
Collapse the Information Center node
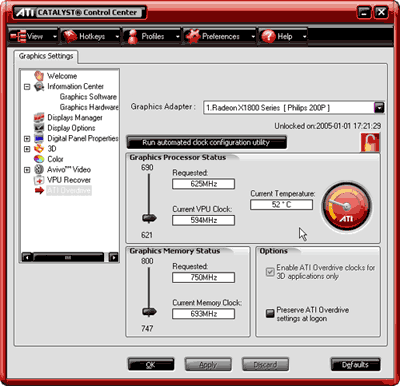[x=27, y=87]
